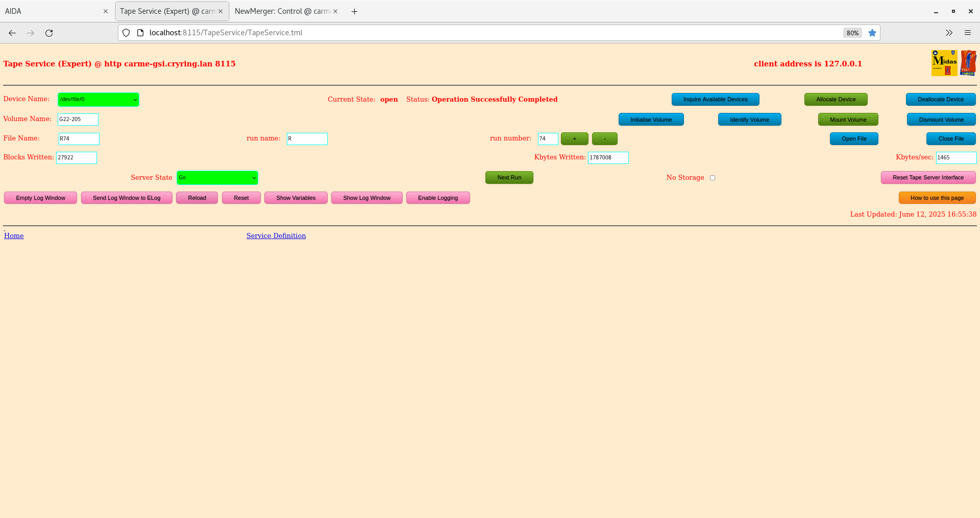Click the TCL wizard icon

(968, 62)
